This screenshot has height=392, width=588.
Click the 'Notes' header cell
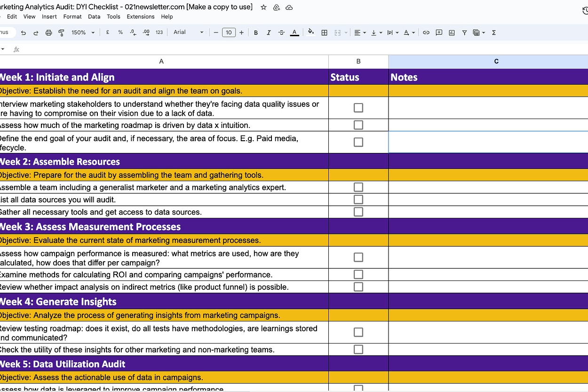coord(488,77)
